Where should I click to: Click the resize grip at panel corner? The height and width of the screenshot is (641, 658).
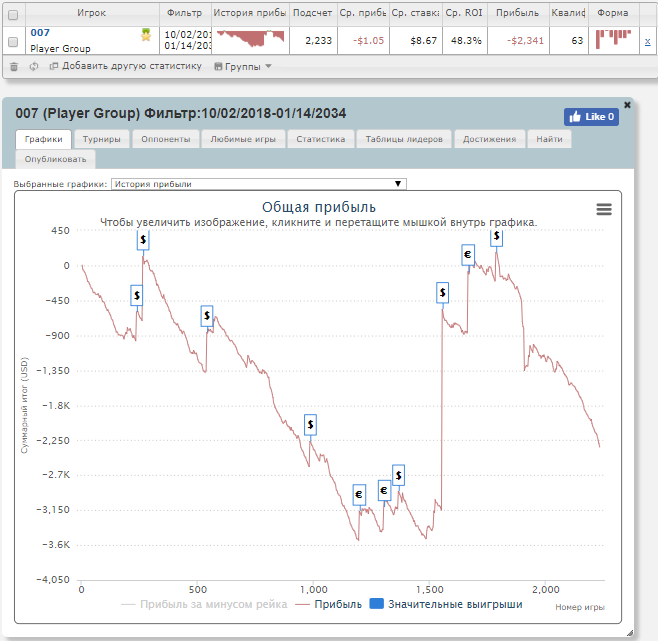coord(630,633)
